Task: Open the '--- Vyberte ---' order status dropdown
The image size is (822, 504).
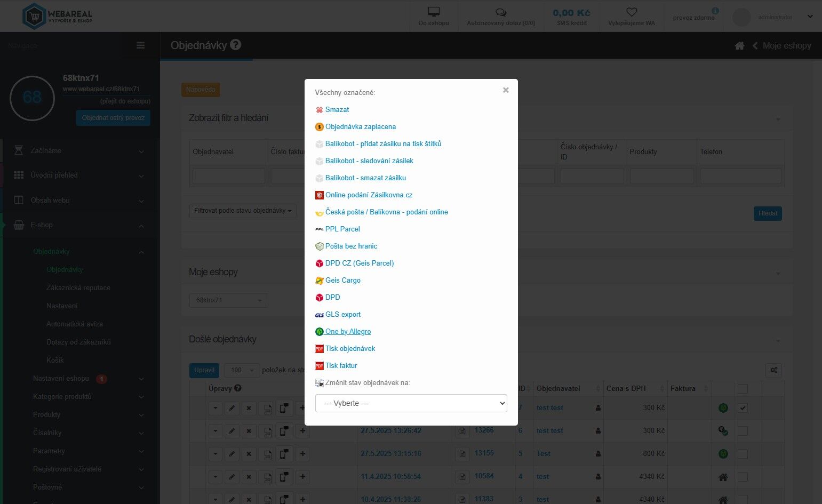Action: 411,403
